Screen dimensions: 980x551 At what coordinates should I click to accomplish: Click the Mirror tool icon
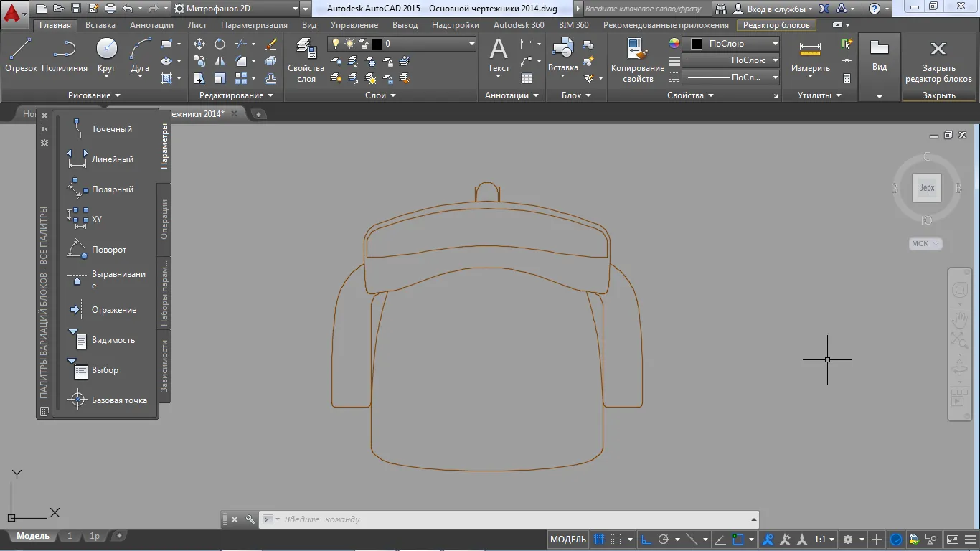pyautogui.click(x=220, y=61)
